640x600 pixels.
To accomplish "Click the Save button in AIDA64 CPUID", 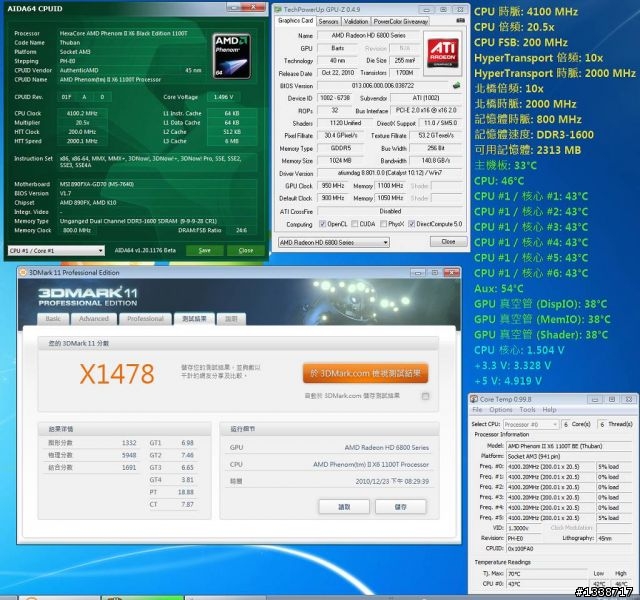I will (204, 250).
